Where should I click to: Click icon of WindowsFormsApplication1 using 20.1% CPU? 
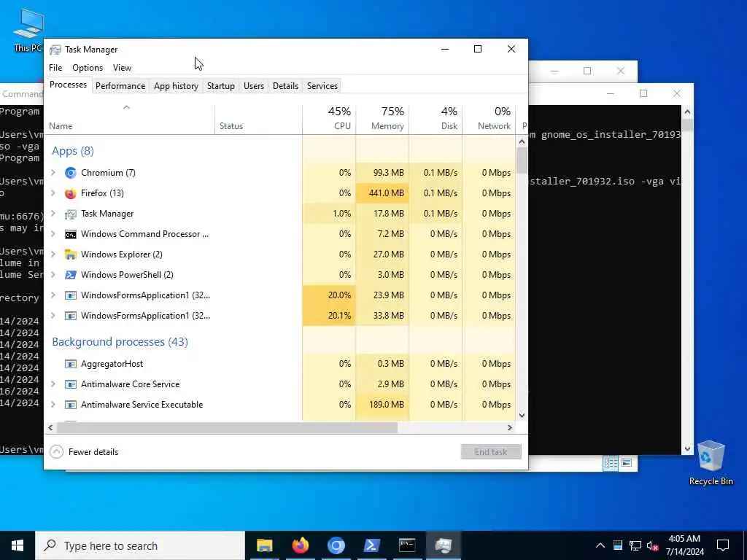point(71,316)
